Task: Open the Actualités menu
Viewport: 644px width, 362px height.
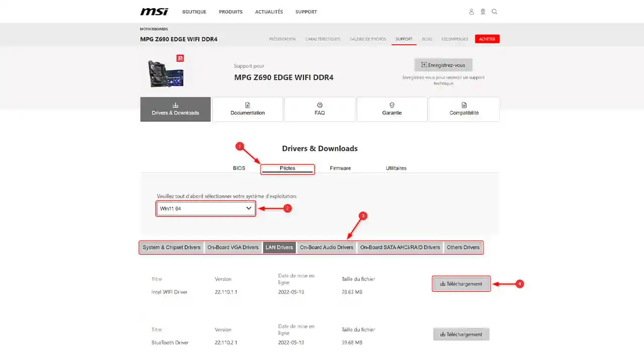Action: [x=269, y=12]
